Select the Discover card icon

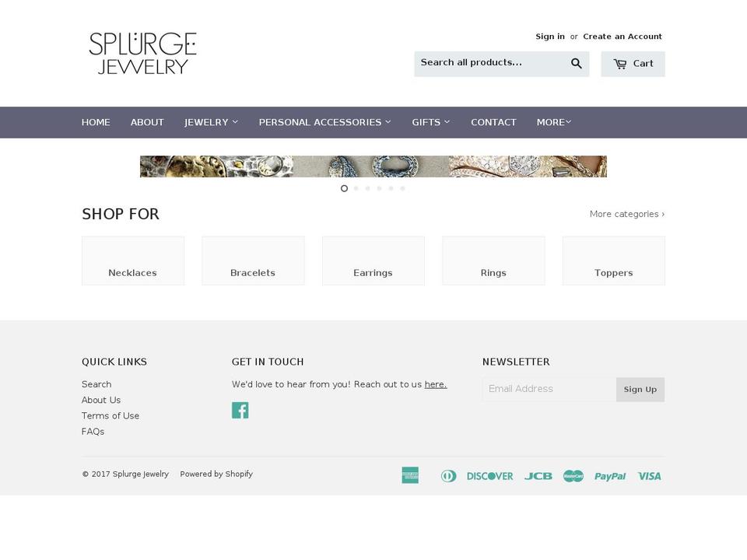point(489,475)
